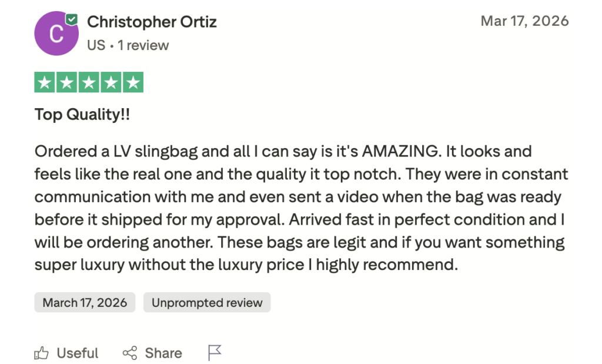This screenshot has height=364, width=602.
Task: Click the "Share" text label
Action: click(163, 353)
